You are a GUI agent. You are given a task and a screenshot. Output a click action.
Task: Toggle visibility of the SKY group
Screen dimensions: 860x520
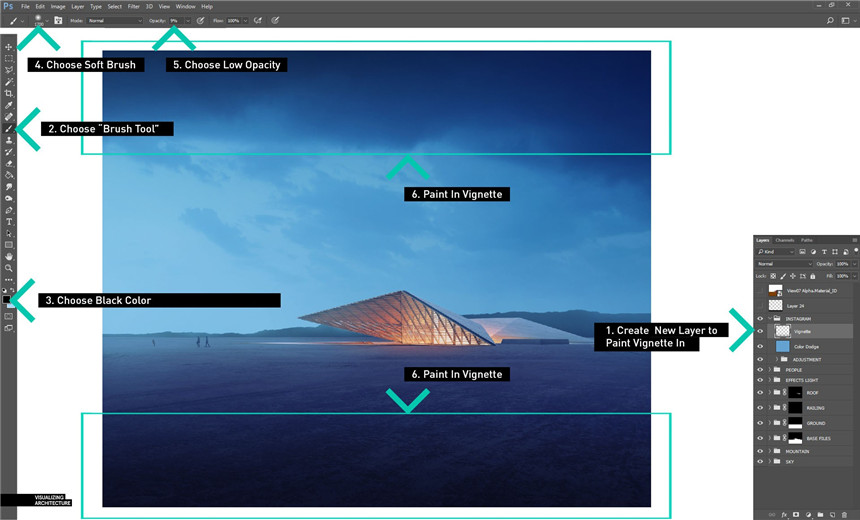(x=760, y=462)
